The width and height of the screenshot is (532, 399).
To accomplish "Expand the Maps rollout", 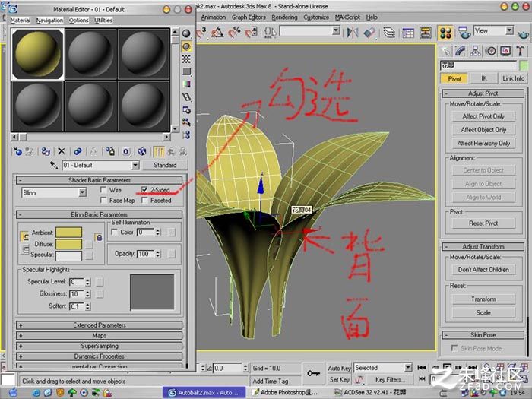I will [x=99, y=336].
